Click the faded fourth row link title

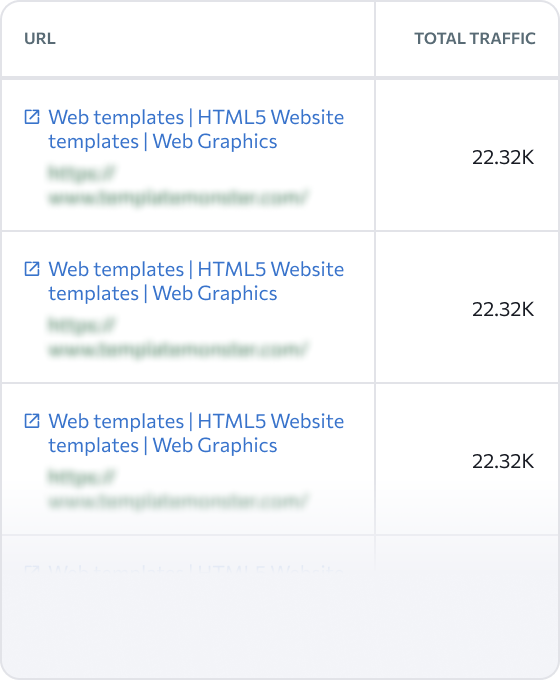(x=196, y=568)
